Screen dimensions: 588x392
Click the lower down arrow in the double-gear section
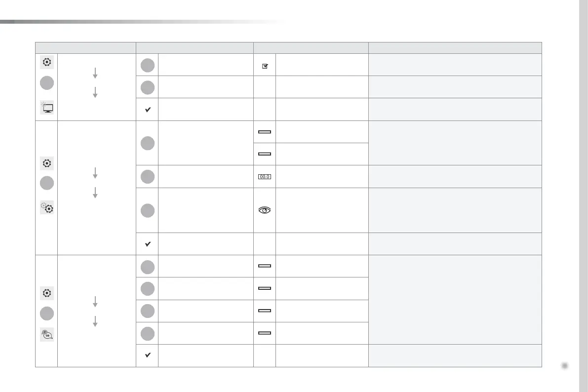[95, 192]
